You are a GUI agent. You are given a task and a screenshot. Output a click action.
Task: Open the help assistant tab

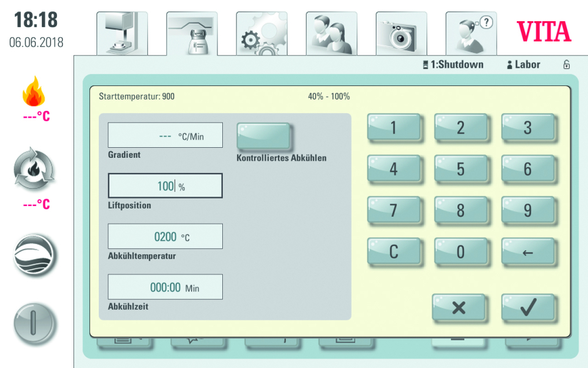coord(470,34)
